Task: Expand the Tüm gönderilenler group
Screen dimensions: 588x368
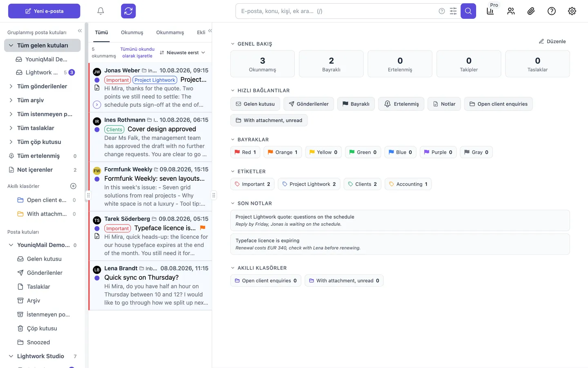Action: click(11, 86)
